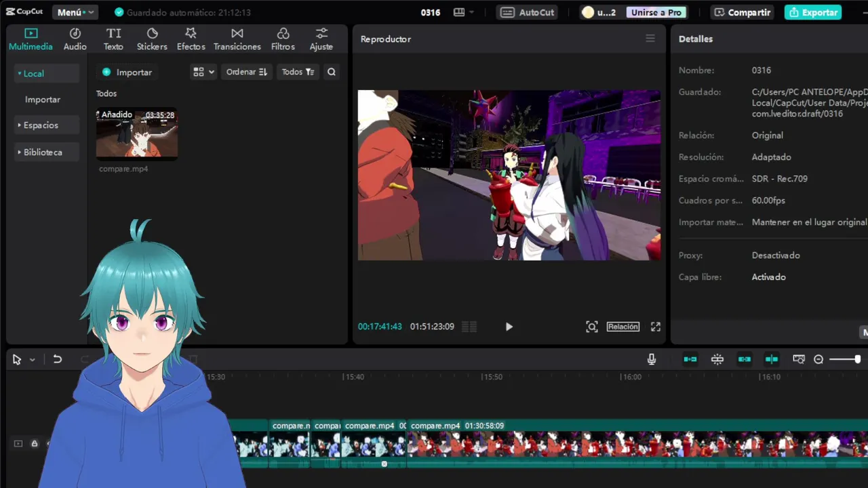This screenshot has width=868, height=488.
Task: Switch to the Audio tab
Action: click(75, 39)
